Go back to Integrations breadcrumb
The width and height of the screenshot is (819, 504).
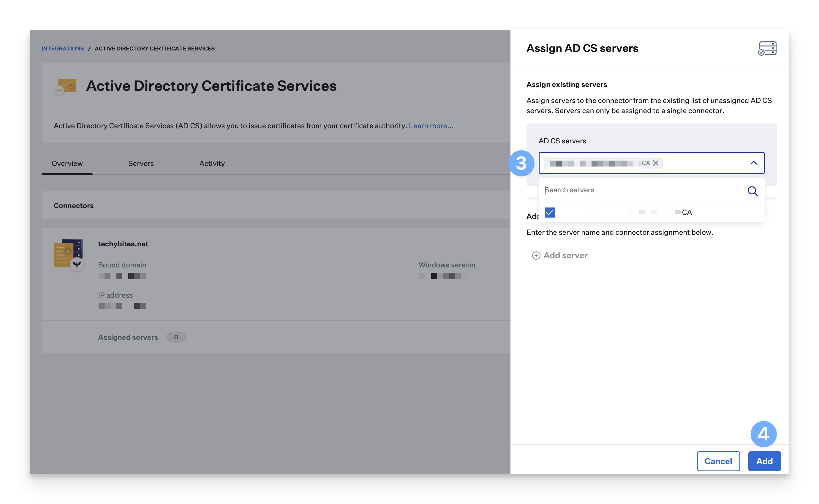(62, 49)
